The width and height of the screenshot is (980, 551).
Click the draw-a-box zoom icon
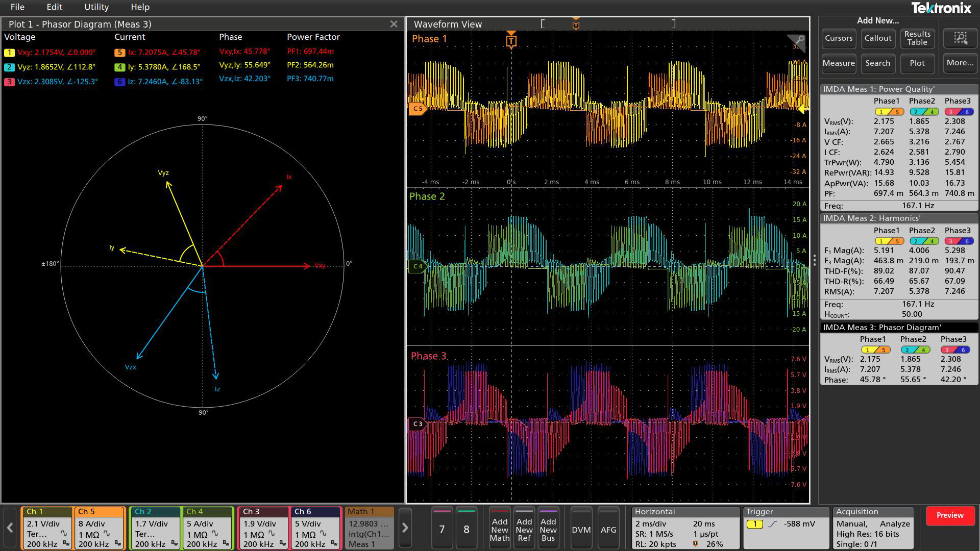click(960, 38)
